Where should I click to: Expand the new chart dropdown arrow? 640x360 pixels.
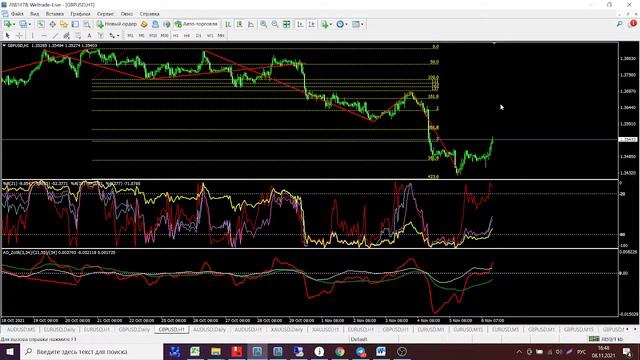click(13, 24)
